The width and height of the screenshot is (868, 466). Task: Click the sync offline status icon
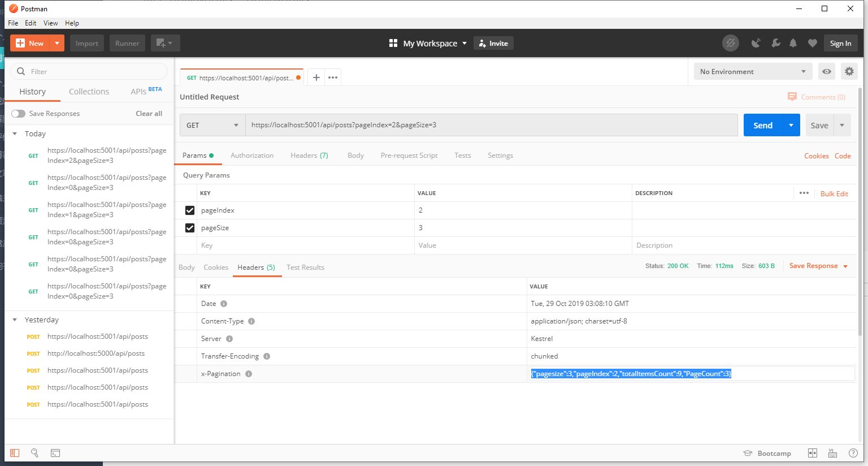pos(731,43)
